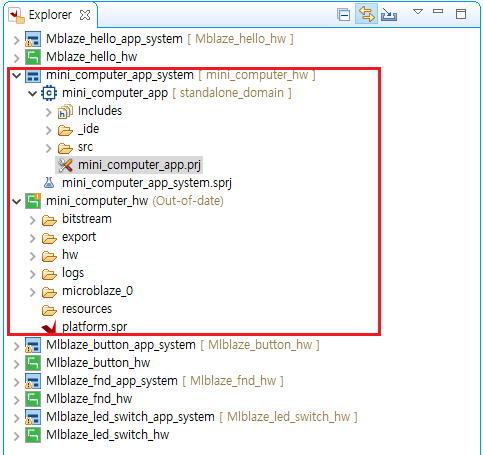Select the Explorer tab
This screenshot has width=483, height=455.
[50, 15]
